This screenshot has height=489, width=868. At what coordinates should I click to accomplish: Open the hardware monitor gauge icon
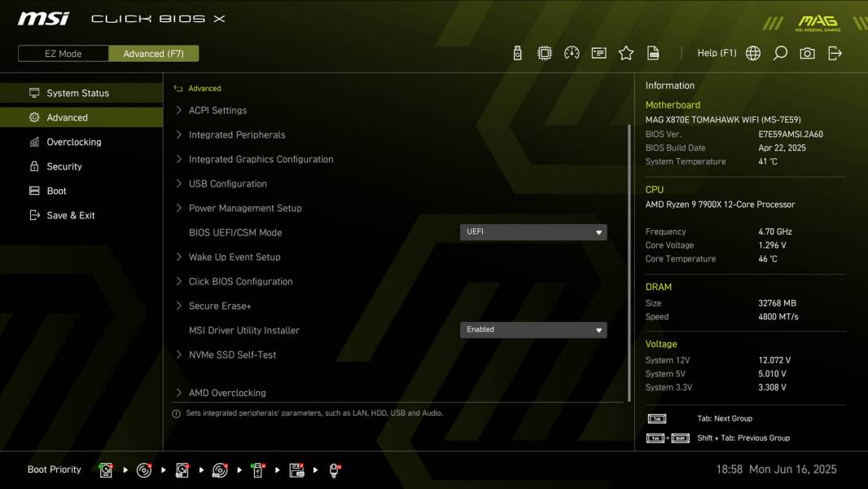pos(572,53)
